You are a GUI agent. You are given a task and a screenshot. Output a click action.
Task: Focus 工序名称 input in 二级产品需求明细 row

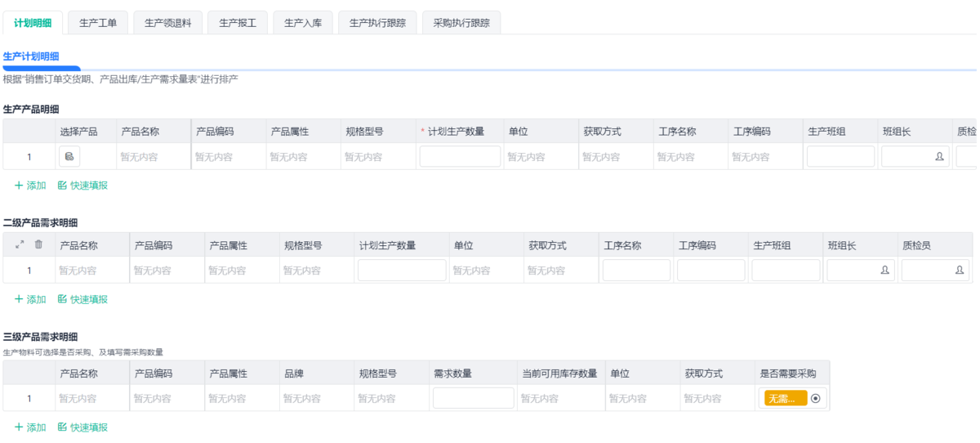tap(636, 270)
